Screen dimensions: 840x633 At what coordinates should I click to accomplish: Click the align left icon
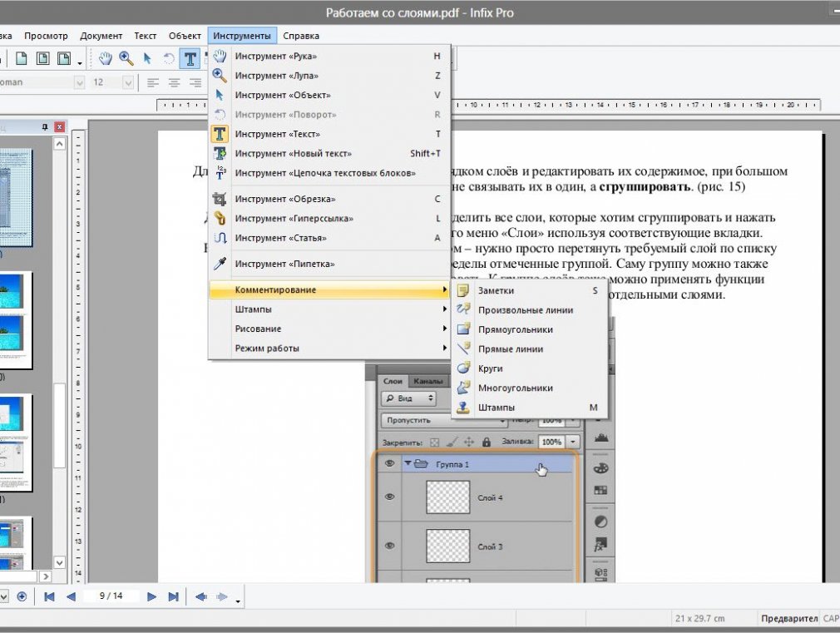coord(153,82)
